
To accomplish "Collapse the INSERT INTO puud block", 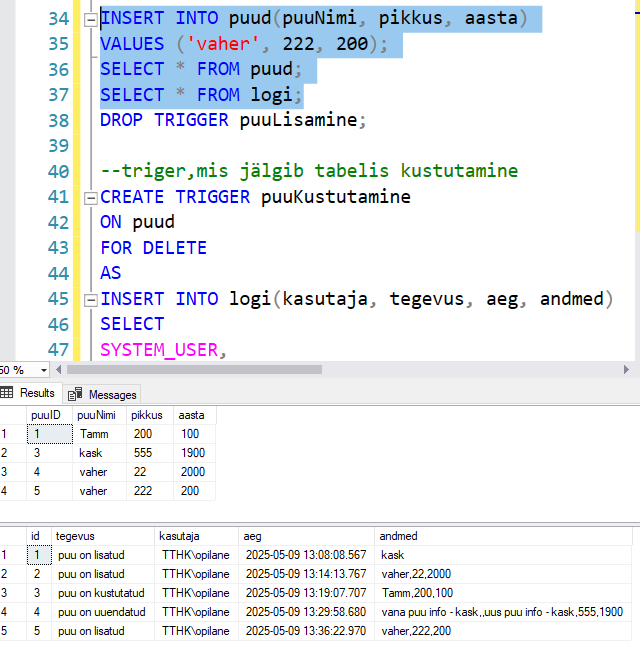I will [x=90, y=19].
